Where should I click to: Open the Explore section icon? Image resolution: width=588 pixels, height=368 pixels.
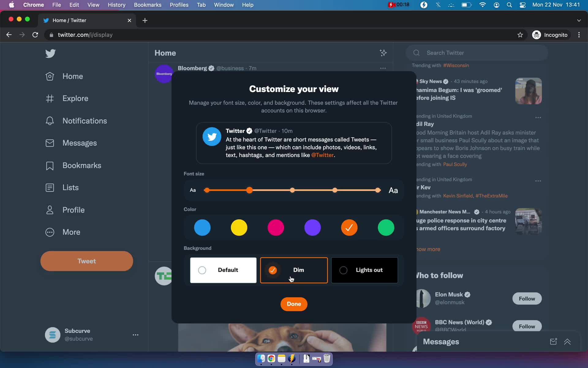coord(50,98)
